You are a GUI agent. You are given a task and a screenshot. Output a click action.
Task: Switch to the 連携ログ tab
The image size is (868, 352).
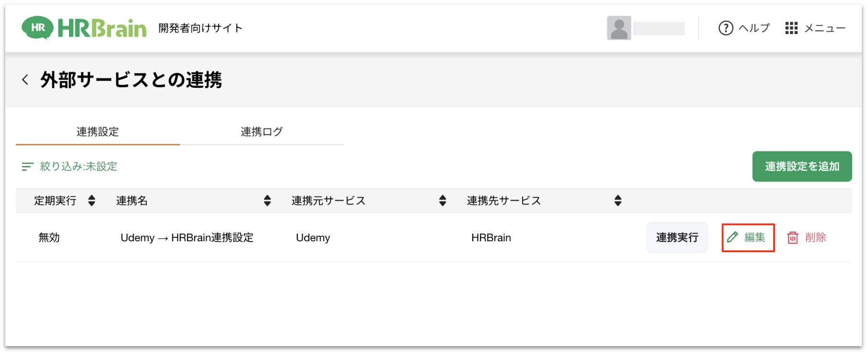point(262,132)
